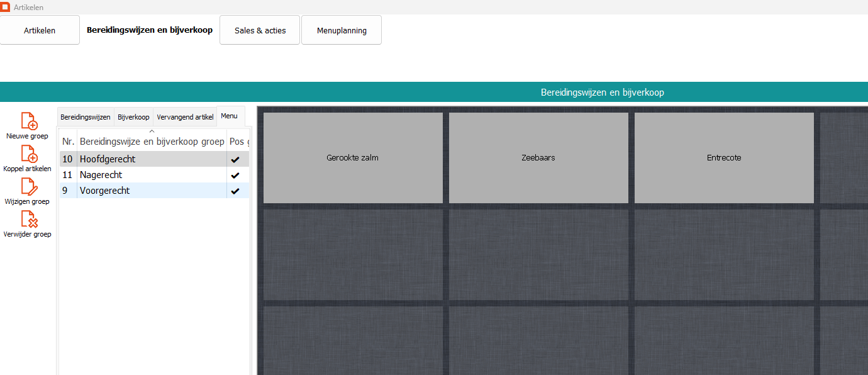Click the Nieuwe groep icon
Image resolution: width=868 pixels, height=375 pixels.
tap(29, 121)
